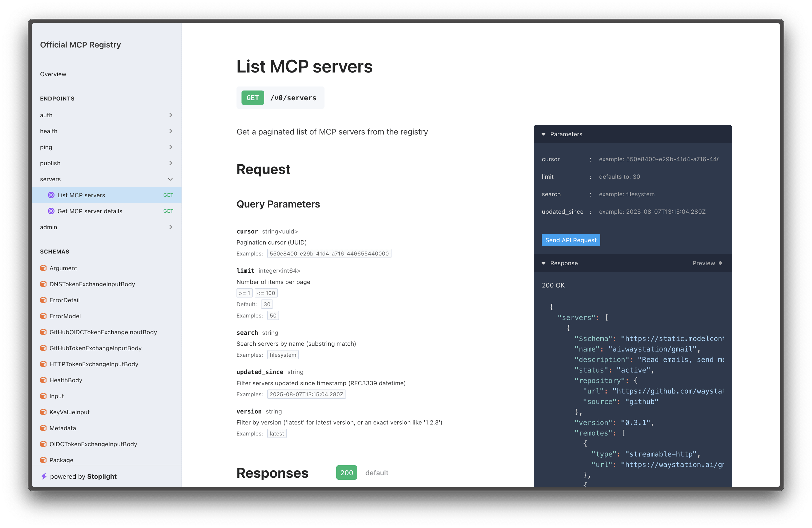This screenshot has width=812, height=528.
Task: Click the filesystem search example
Action: tap(283, 355)
